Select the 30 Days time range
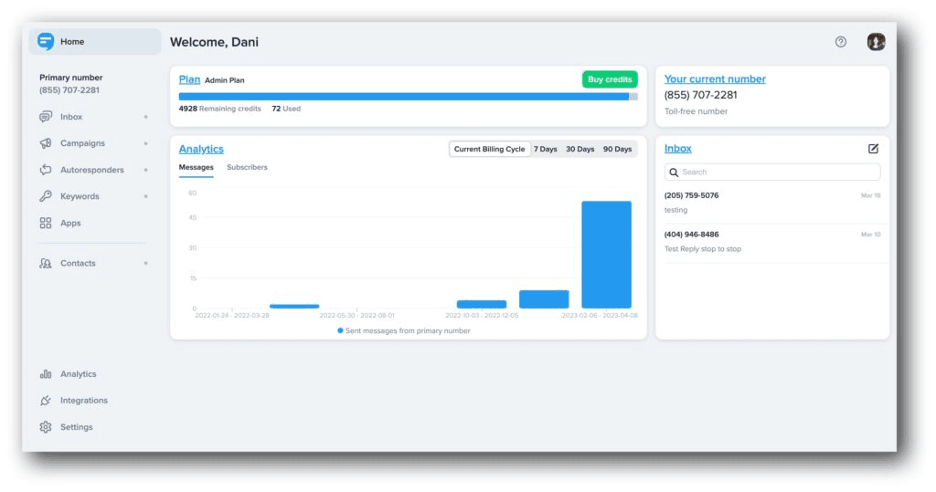This screenshot has height=492, width=936. (x=580, y=149)
